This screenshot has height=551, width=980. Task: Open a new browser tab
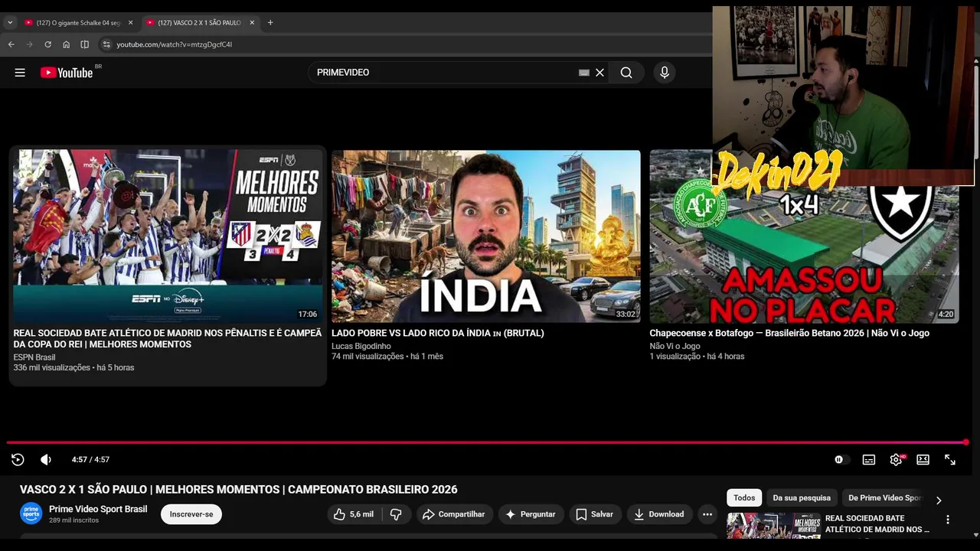click(x=270, y=23)
